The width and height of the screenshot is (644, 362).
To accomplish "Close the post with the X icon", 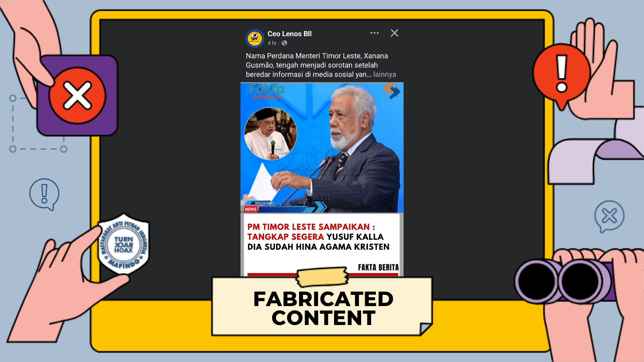I will coord(394,33).
